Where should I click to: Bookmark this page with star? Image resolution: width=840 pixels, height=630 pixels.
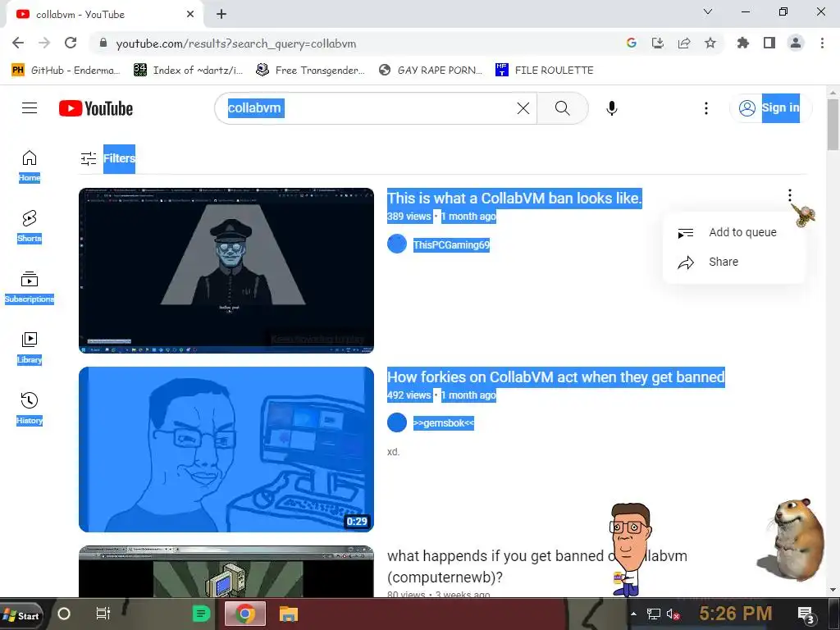click(710, 43)
